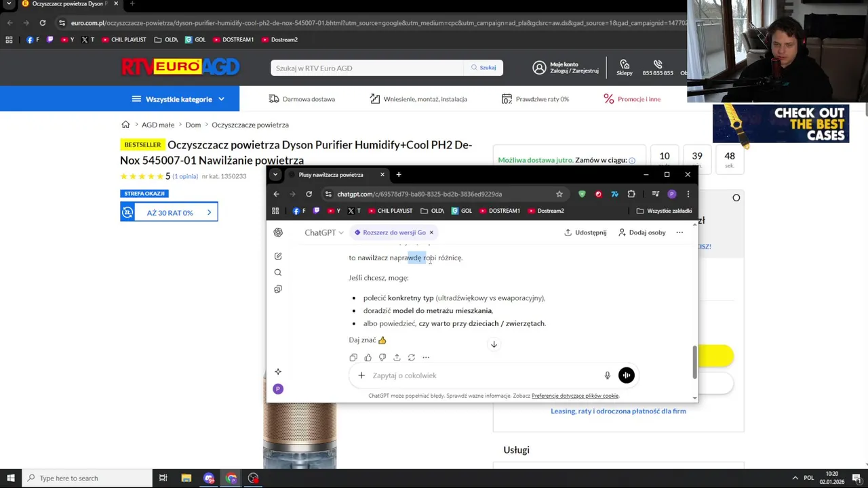Screen dimensions: 868x488
Task: Open tab search dropdown in ChatGPT window
Action: (x=275, y=175)
